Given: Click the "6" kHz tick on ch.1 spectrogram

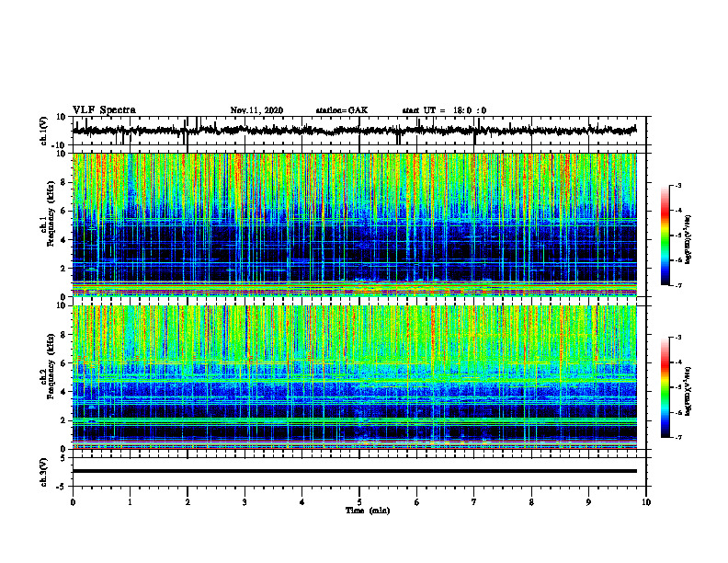Looking at the screenshot, I should [64, 212].
